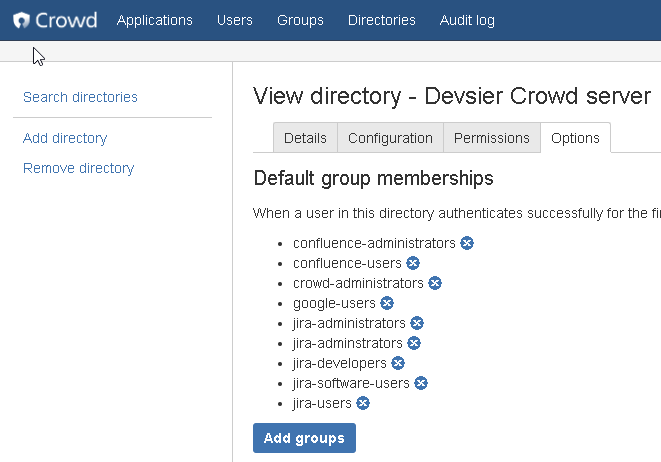Open the Users menu
This screenshot has height=462, width=661.
[x=234, y=20]
